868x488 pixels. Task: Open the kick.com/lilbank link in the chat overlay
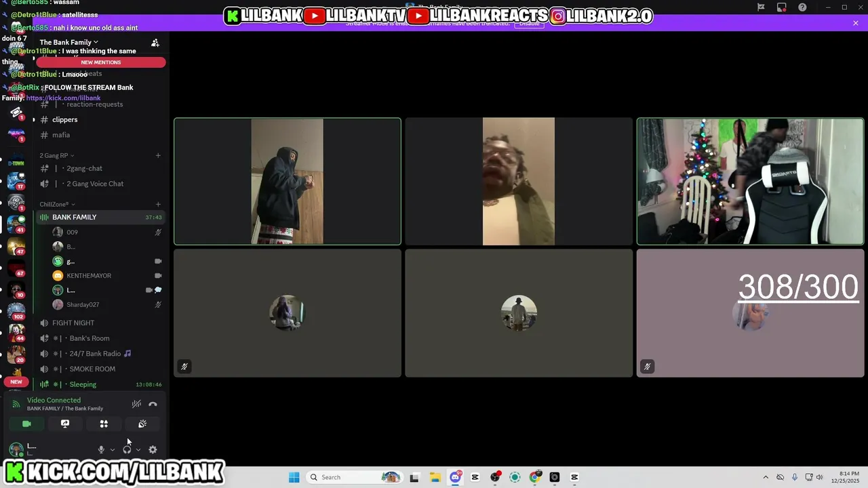[63, 98]
